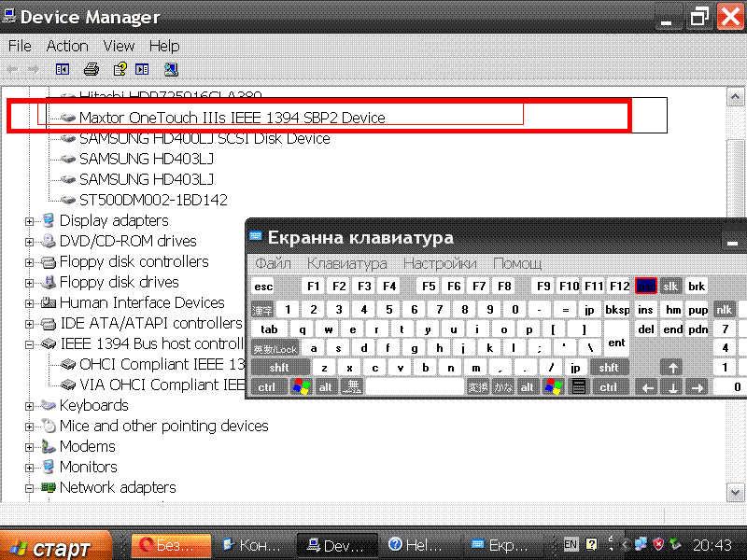
Task: Open the Action menu
Action: 67,46
